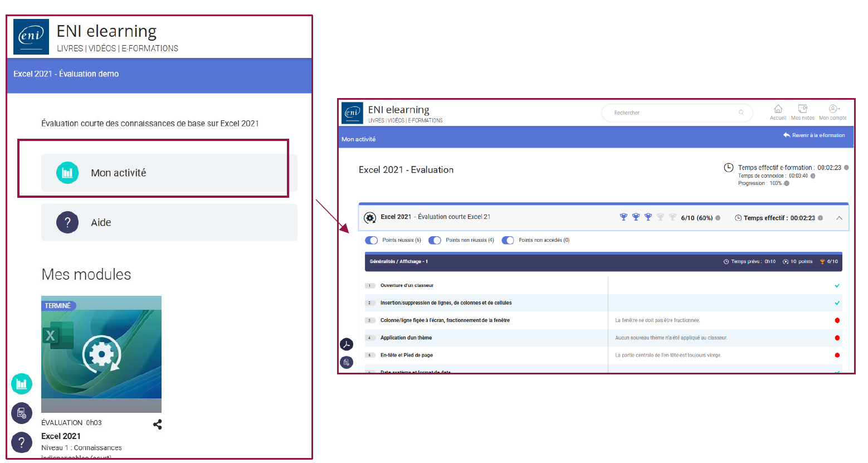Open the Excel 2021 module thumbnail
The width and height of the screenshot is (868, 463).
coord(101,354)
